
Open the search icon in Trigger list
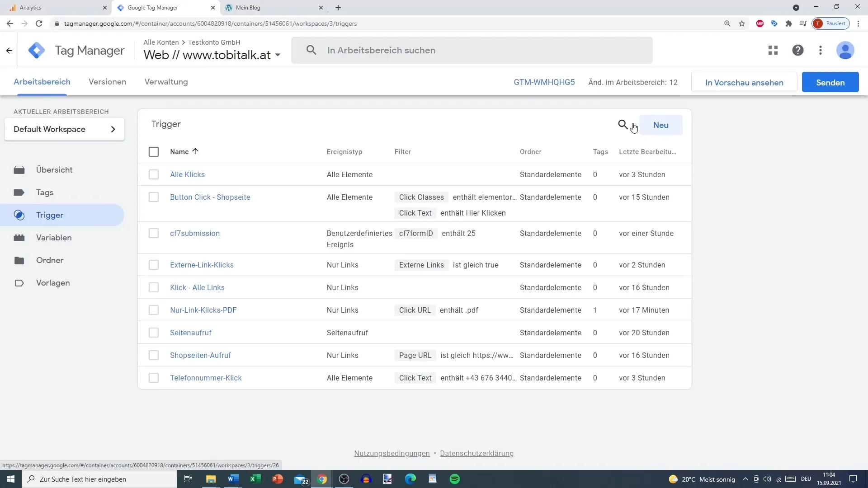coord(623,125)
